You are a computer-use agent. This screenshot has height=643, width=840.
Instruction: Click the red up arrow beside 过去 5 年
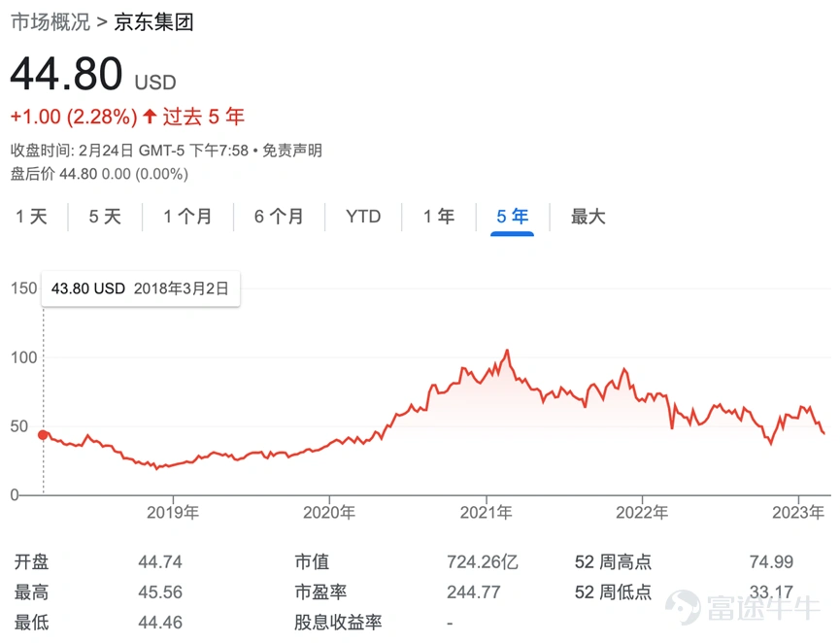tap(150, 117)
